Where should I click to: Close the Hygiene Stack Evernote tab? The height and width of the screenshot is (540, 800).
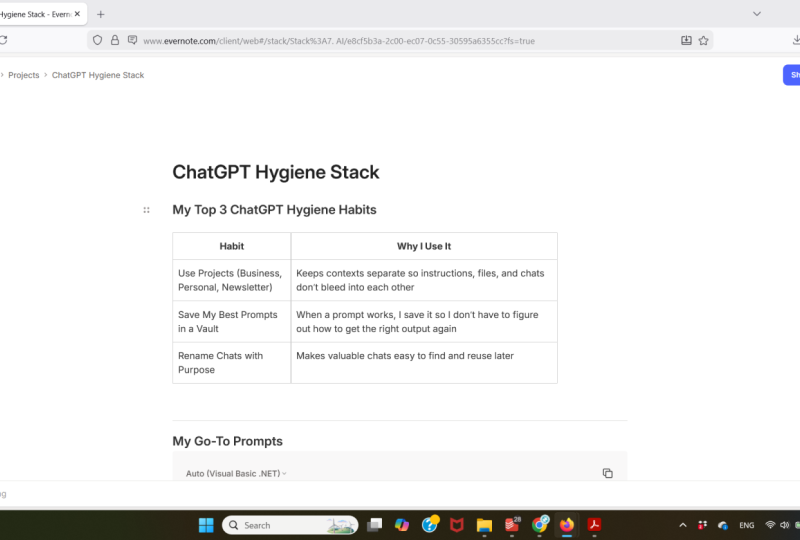click(77, 14)
